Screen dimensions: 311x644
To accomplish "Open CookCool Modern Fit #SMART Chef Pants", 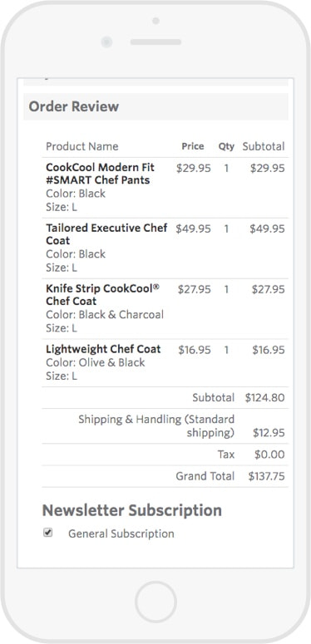I will point(101,174).
